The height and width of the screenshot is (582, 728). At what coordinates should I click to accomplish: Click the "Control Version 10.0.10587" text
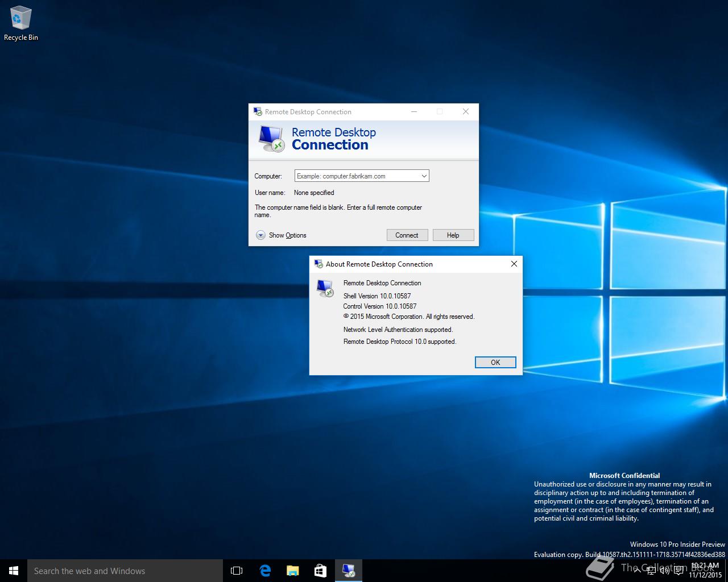coord(380,306)
